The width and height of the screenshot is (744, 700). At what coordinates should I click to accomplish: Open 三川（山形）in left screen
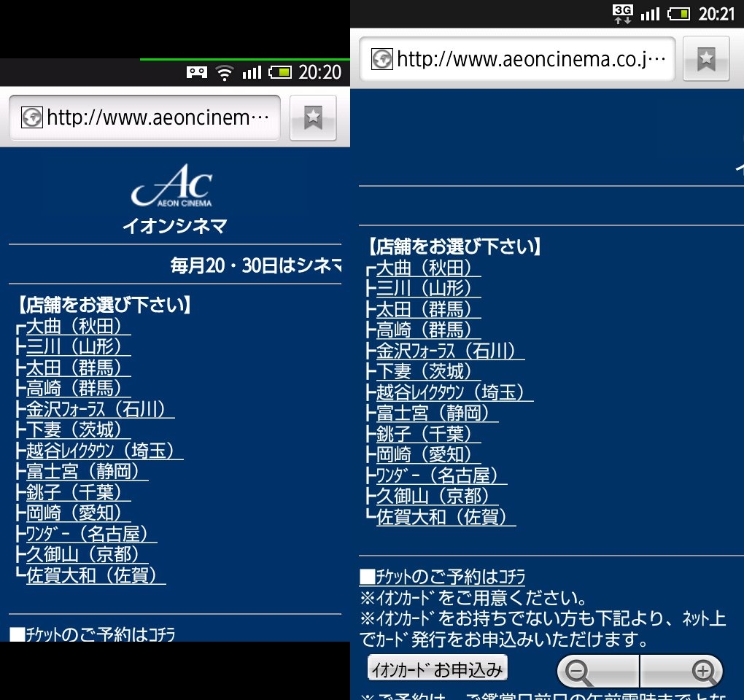[x=78, y=346]
